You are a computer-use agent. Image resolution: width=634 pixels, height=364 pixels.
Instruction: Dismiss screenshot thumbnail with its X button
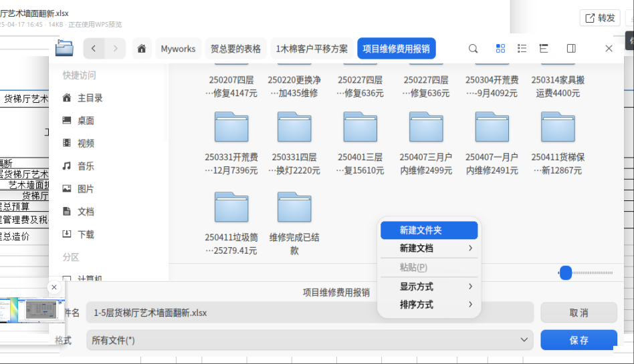coord(54,287)
